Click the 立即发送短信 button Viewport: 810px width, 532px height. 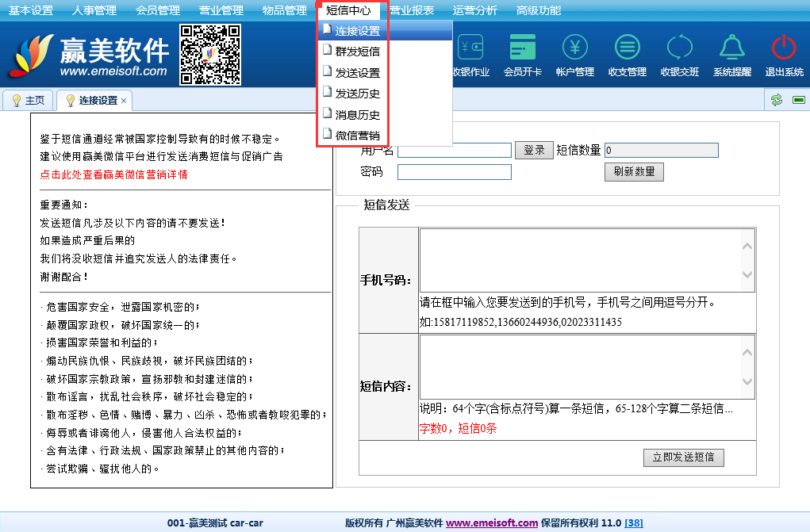(x=683, y=457)
